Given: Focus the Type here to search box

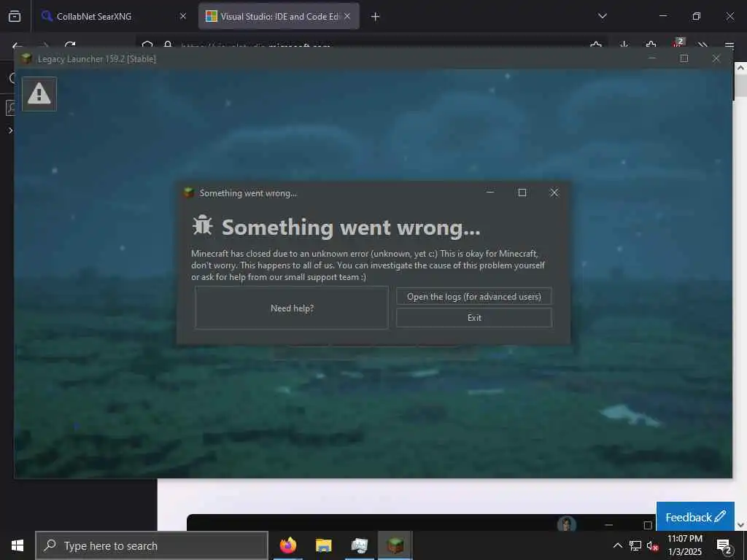Looking at the screenshot, I should click(x=152, y=545).
